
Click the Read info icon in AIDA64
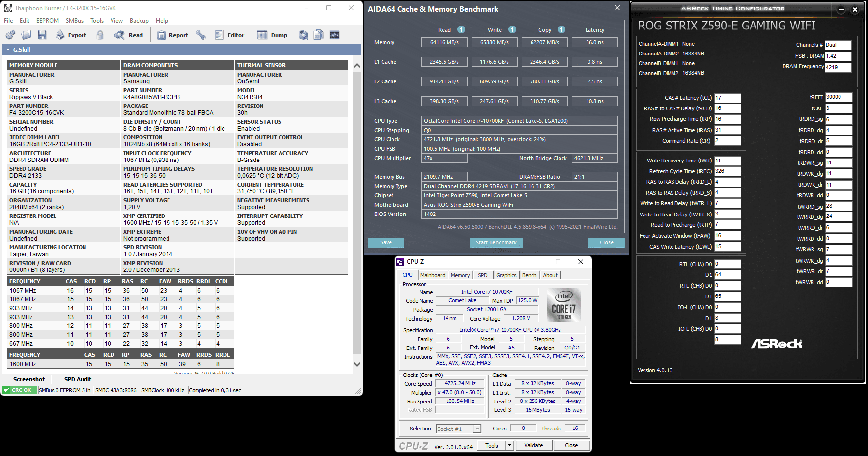[x=461, y=29]
